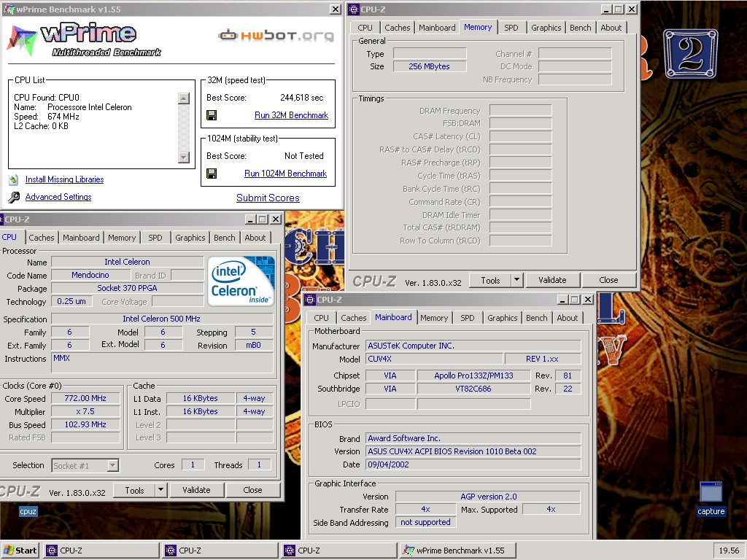The image size is (747, 560).
Task: Click the system tray clock 19.56
Action: click(x=729, y=551)
